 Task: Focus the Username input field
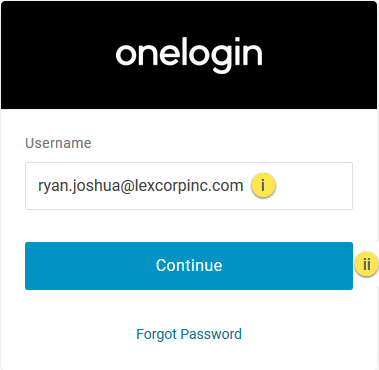189,186
